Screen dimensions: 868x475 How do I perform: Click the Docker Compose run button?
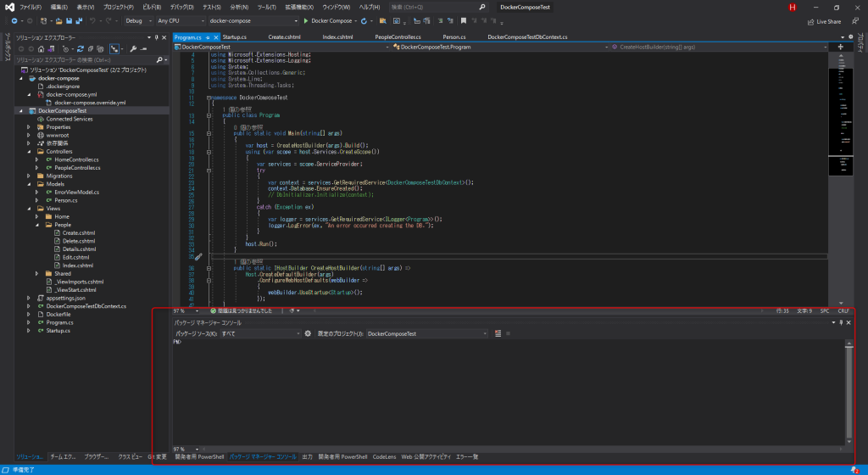tap(328, 21)
